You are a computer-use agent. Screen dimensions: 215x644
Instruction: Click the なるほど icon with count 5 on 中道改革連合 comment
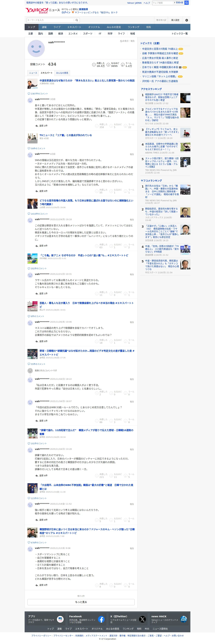pos(111,126)
